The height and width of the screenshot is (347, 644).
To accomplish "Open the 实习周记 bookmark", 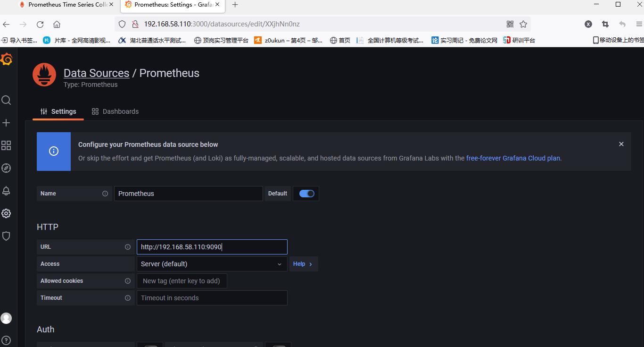I will point(464,40).
